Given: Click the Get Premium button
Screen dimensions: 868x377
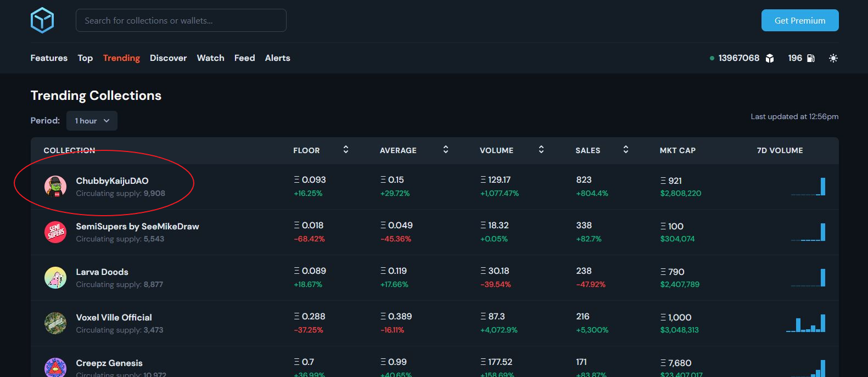Looking at the screenshot, I should (800, 20).
